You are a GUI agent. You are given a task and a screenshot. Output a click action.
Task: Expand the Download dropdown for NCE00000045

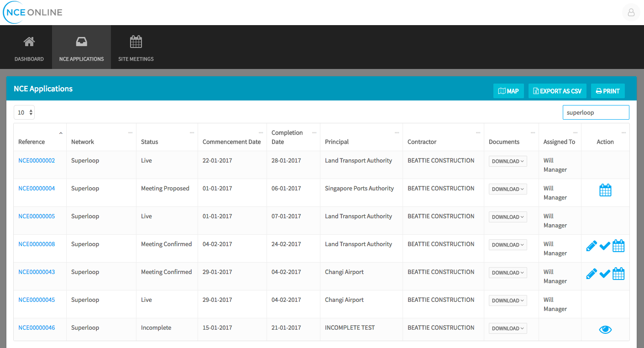tap(508, 301)
